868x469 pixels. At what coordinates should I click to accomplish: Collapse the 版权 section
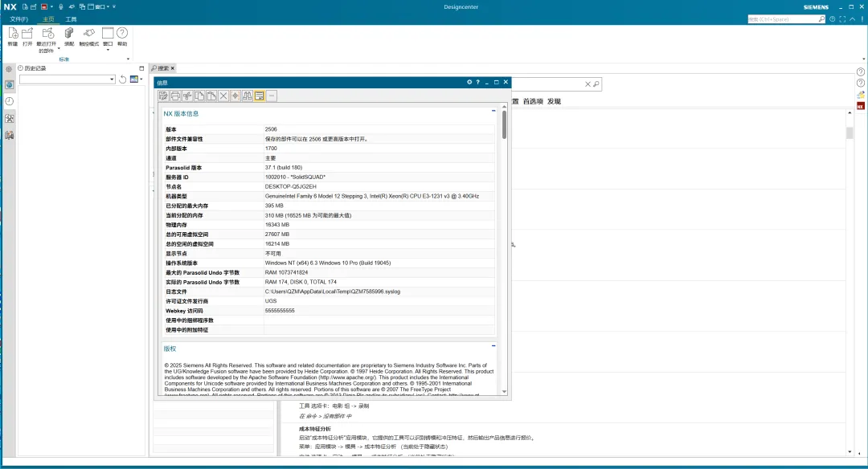coord(493,345)
